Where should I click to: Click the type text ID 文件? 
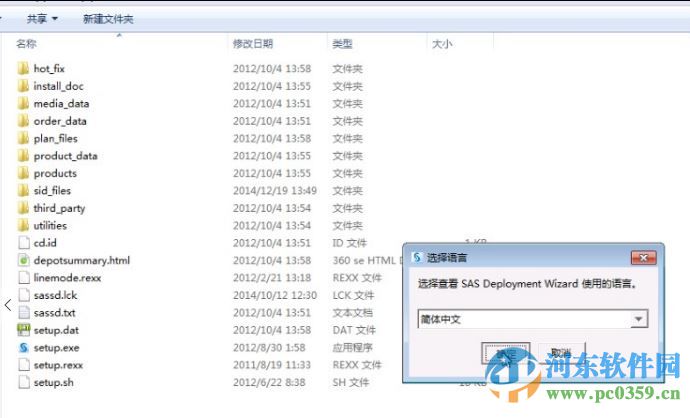tap(349, 243)
